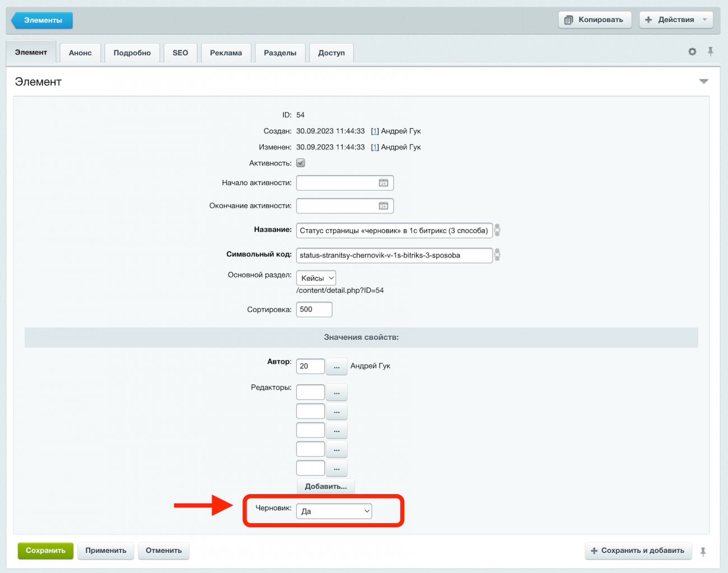Switch to the Разделы tab
This screenshot has width=728, height=573.
[280, 53]
